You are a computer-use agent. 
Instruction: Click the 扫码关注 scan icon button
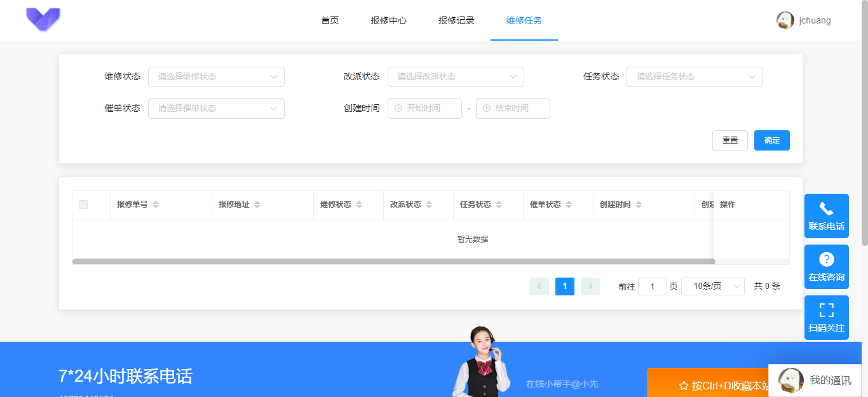[827, 318]
